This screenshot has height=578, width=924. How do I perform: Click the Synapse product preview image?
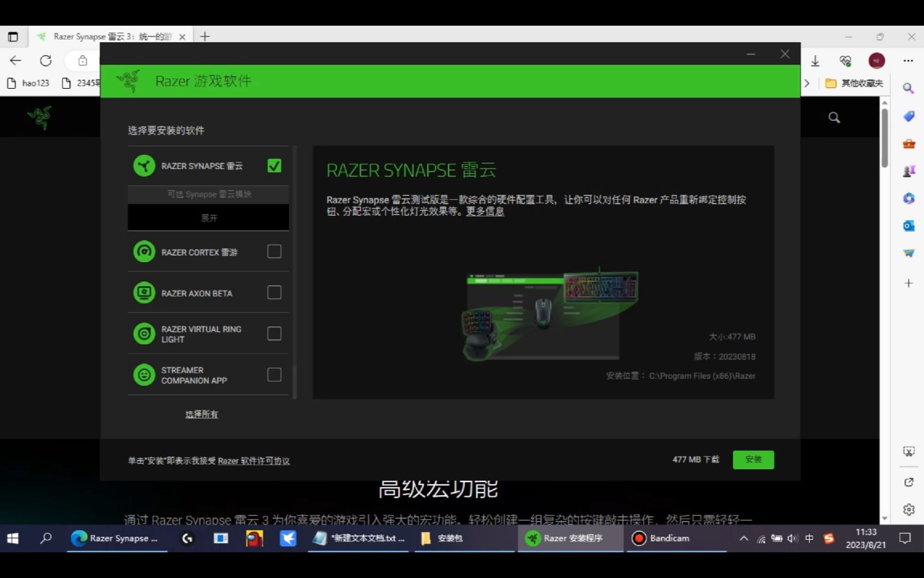(x=550, y=314)
